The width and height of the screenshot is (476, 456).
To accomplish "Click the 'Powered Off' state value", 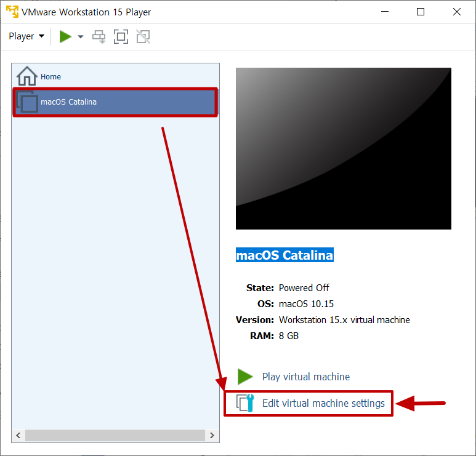I will 304,287.
